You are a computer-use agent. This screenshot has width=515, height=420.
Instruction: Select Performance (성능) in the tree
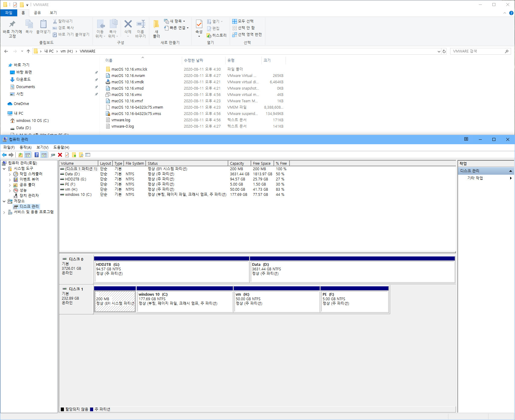[23, 190]
